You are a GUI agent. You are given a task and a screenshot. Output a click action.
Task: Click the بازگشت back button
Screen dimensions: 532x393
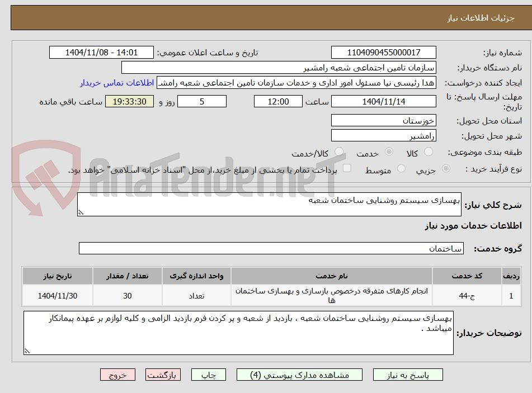tap(163, 375)
